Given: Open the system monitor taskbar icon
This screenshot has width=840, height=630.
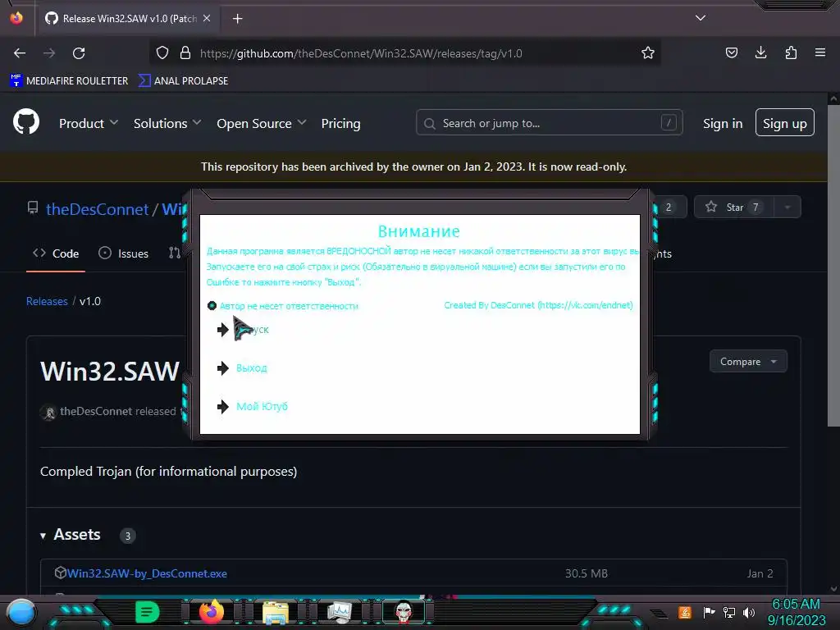Looking at the screenshot, I should point(339,613).
